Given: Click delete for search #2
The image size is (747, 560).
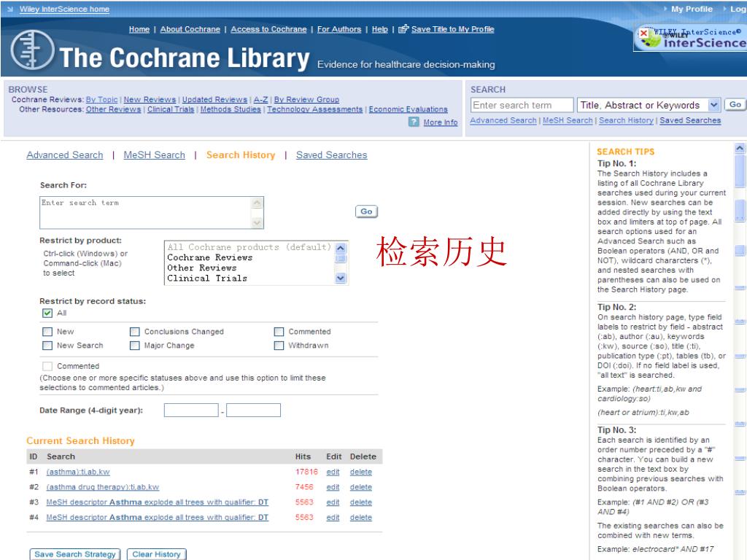Looking at the screenshot, I should (x=360, y=487).
